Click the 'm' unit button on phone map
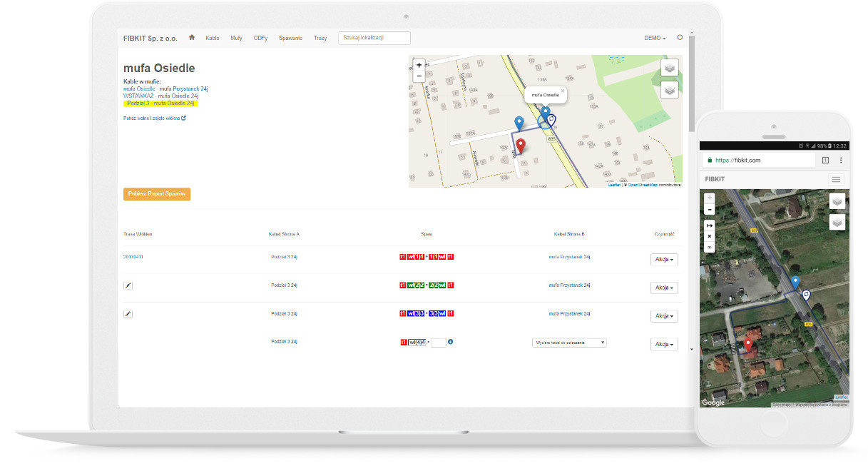The height and width of the screenshot is (476, 868). [709, 247]
